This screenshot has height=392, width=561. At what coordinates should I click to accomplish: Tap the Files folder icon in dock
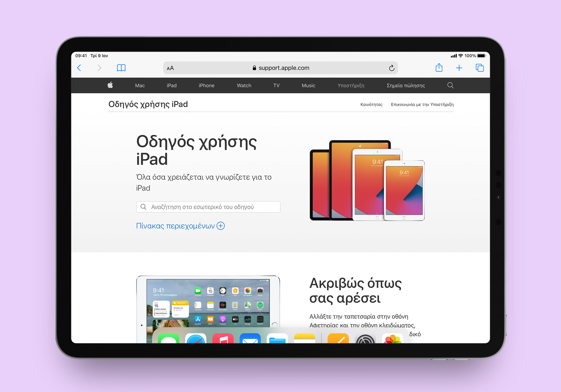tap(277, 338)
